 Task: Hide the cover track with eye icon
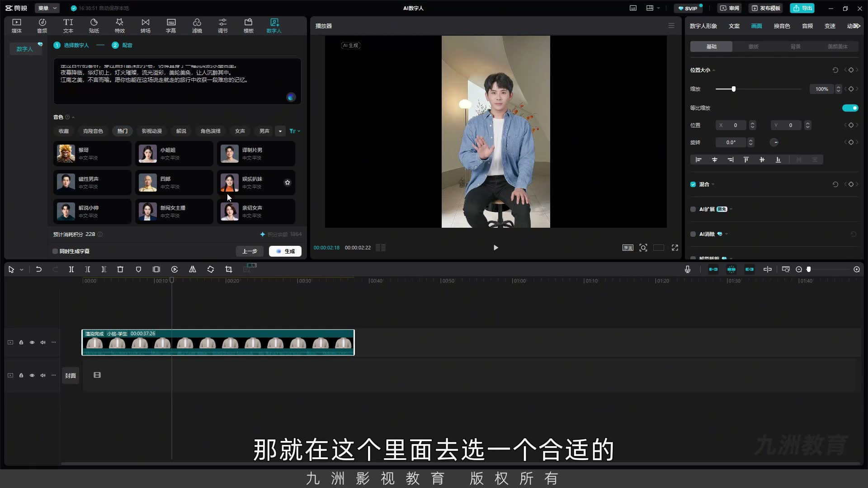pos(32,375)
